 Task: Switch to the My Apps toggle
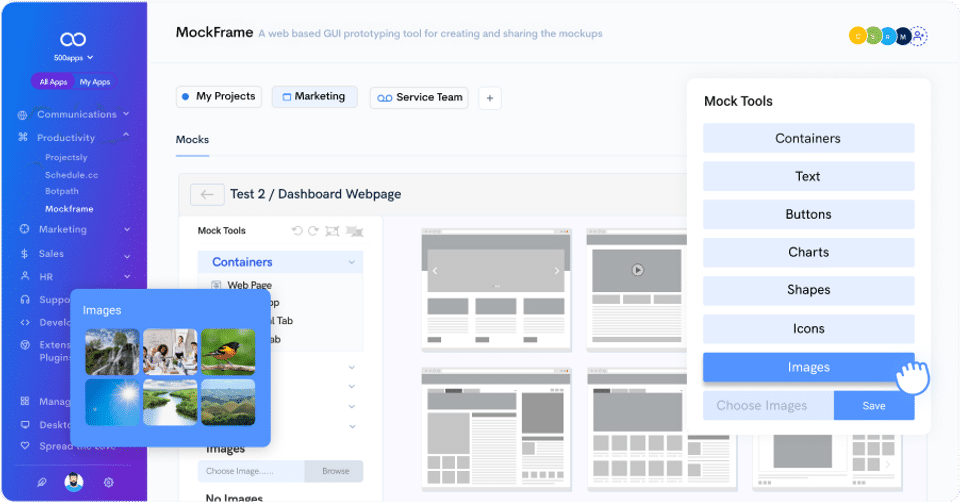click(x=95, y=81)
